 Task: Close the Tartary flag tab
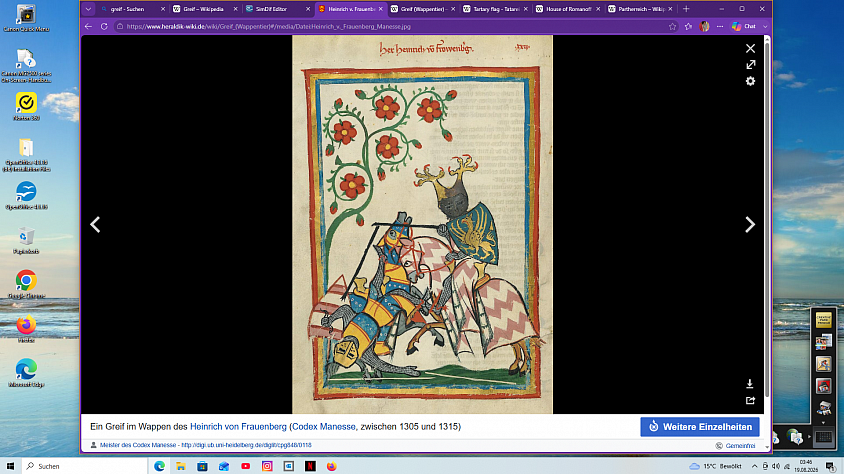(525, 9)
